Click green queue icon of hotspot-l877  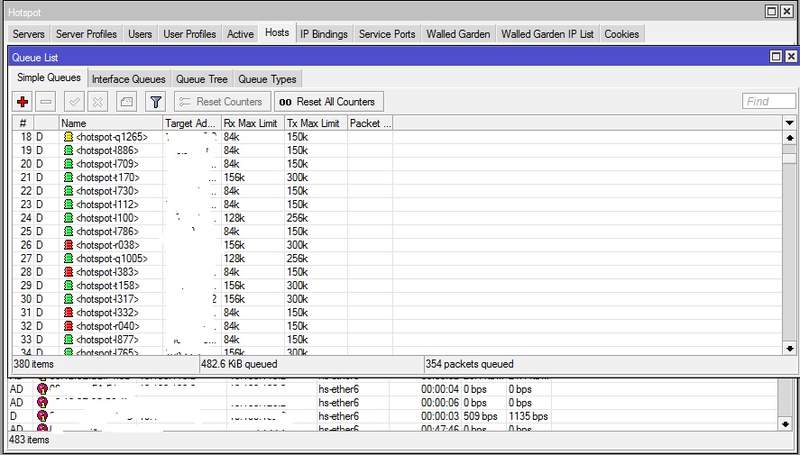pyautogui.click(x=68, y=340)
